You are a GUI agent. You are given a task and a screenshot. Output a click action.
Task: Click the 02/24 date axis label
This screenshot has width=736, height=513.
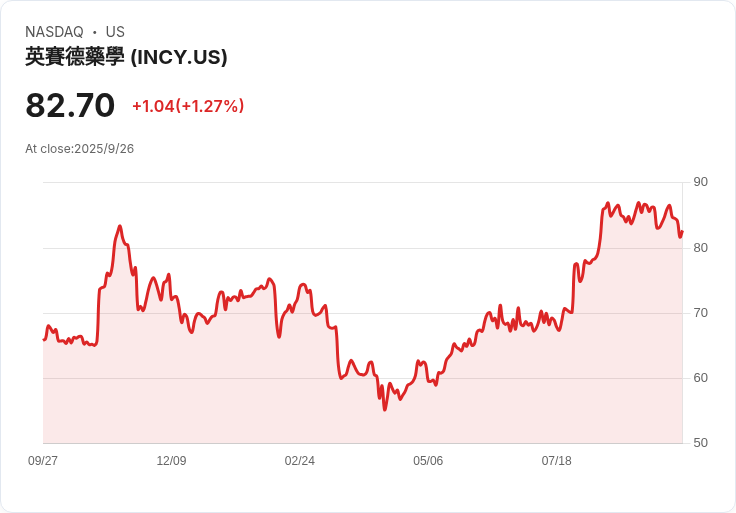coord(299,460)
